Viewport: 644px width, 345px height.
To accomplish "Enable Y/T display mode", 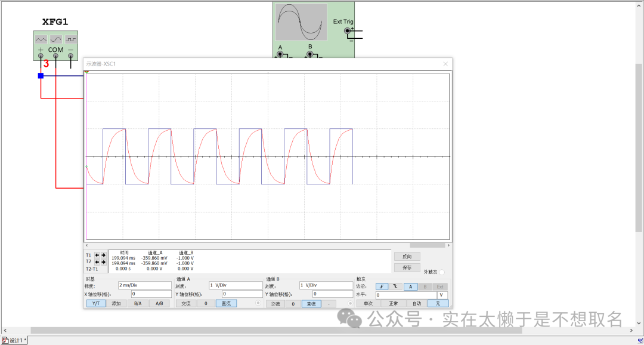I will click(95, 304).
